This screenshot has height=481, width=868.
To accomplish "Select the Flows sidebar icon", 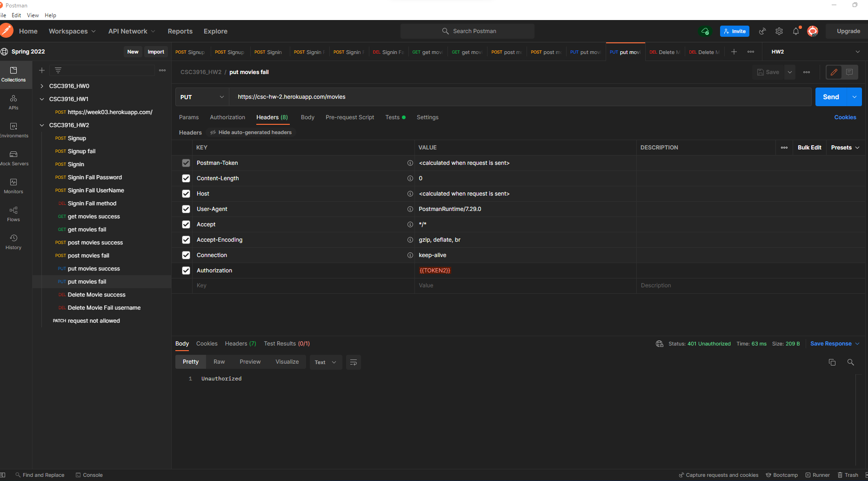I will tap(13, 213).
